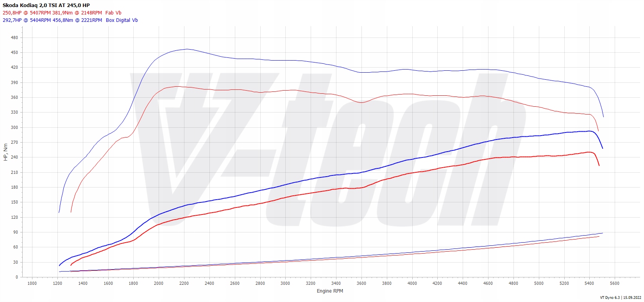Select the 3000 RPM axis label
Image resolution: width=644 pixels, height=302 pixels.
285,283
